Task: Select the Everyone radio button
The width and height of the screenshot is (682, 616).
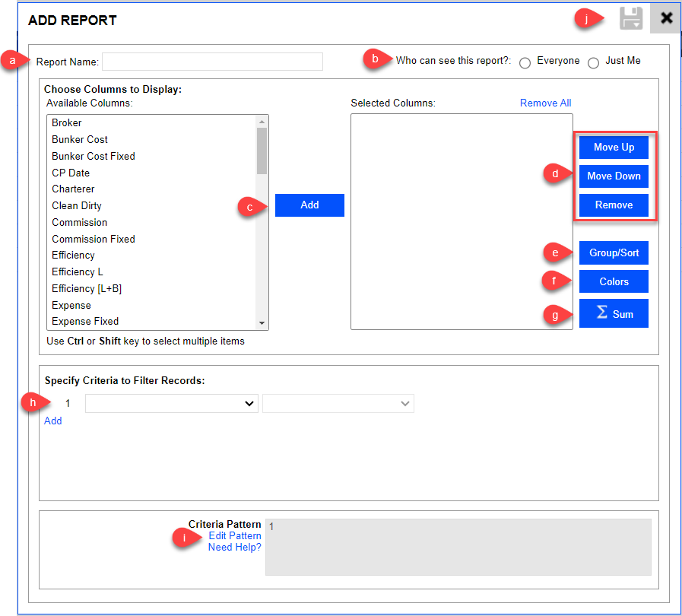Action: pyautogui.click(x=525, y=63)
